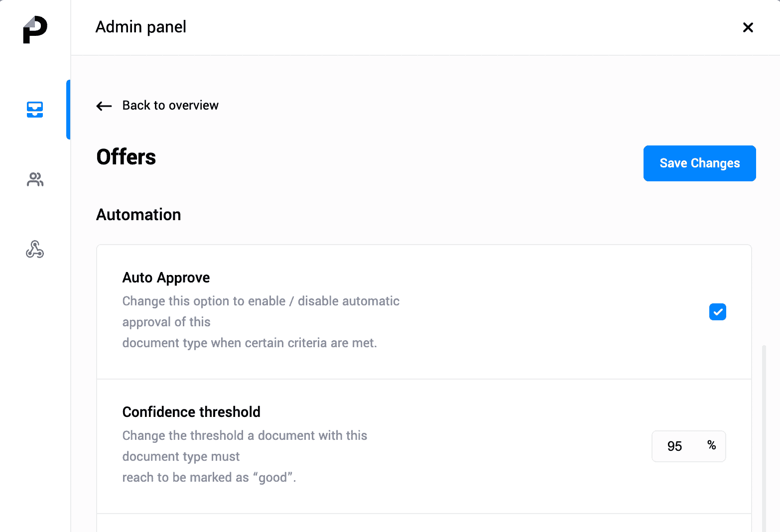This screenshot has height=532, width=780.
Task: Save the Offers settings with Save Changes
Action: point(699,163)
